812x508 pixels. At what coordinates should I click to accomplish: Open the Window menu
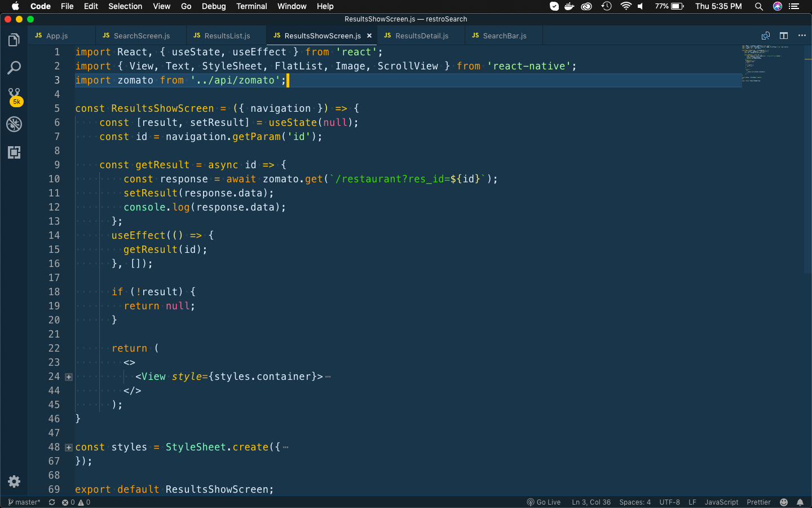(292, 6)
